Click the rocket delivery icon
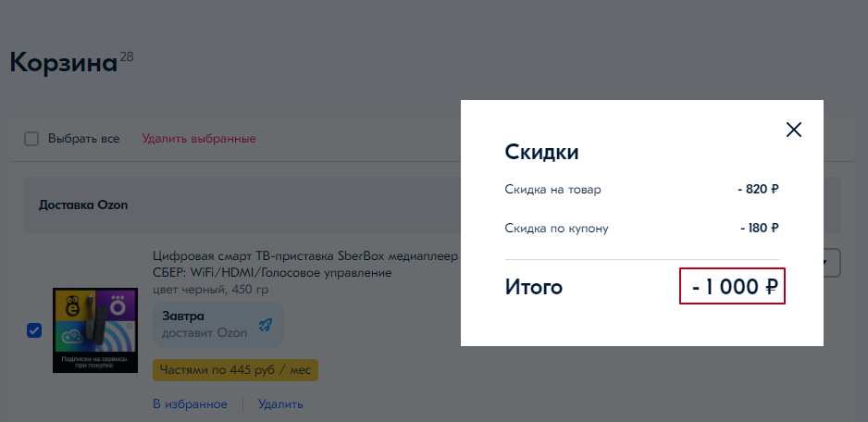This screenshot has height=422, width=868. click(266, 325)
